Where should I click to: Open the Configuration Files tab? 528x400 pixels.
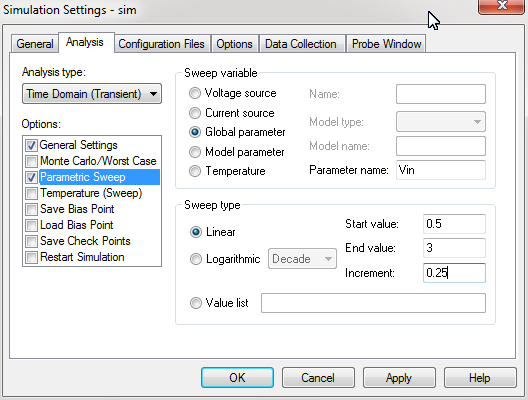click(x=161, y=44)
